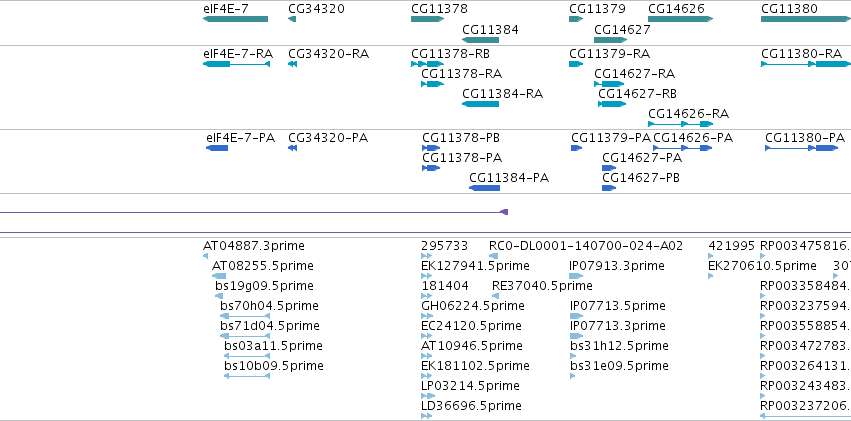Select feature RP003475816
The height and width of the screenshot is (421, 851).
click(x=763, y=256)
